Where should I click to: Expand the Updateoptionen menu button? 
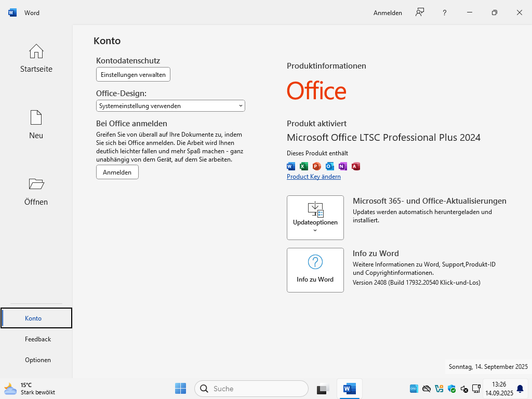tap(315, 218)
